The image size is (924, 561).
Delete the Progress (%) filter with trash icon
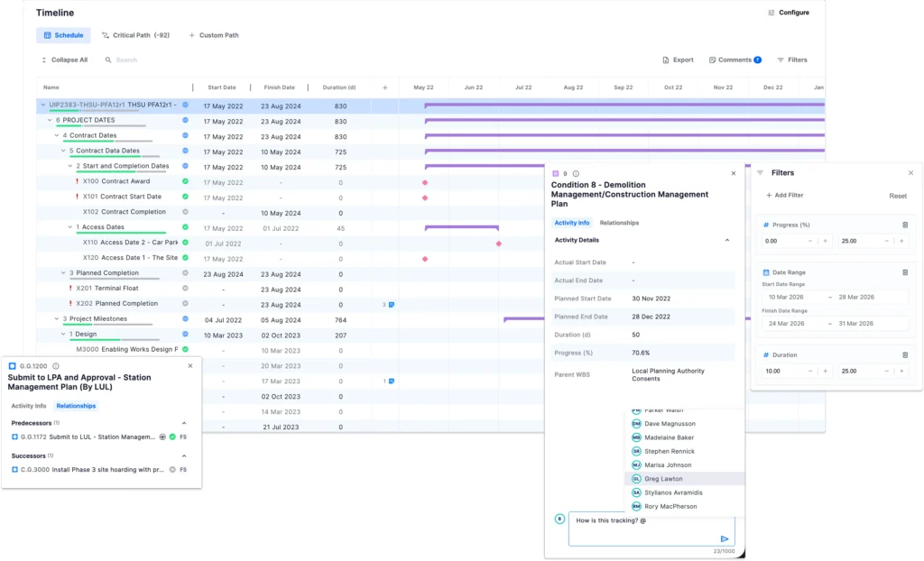pyautogui.click(x=905, y=225)
